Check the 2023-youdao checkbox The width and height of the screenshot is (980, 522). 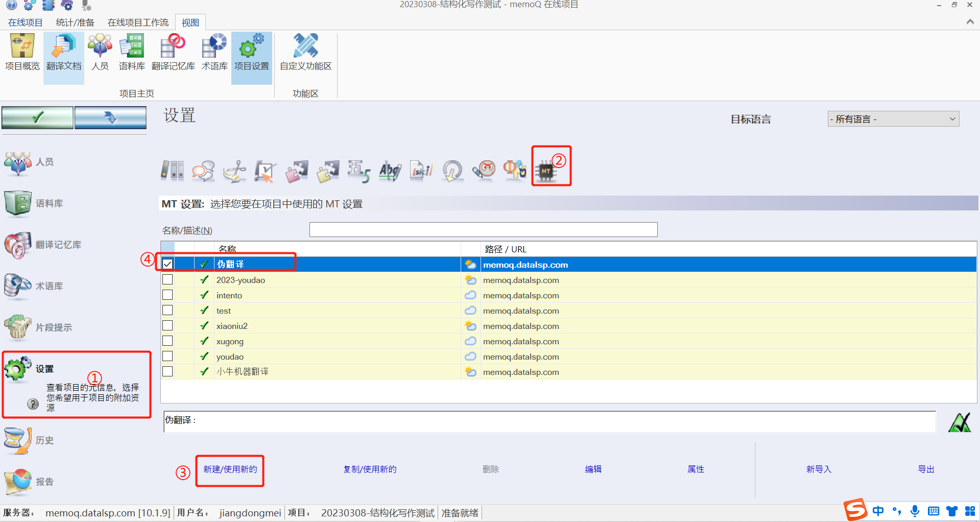pyautogui.click(x=168, y=280)
